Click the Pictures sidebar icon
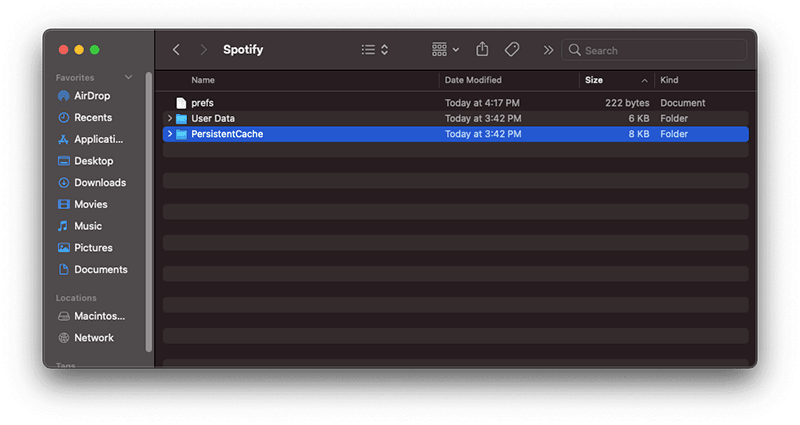The width and height of the screenshot is (800, 425). 63,247
